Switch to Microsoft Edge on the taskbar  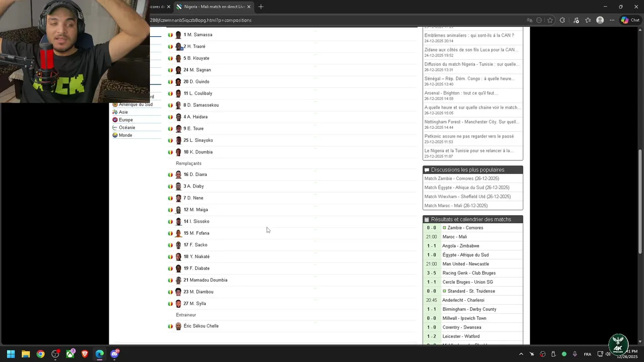[100, 354]
